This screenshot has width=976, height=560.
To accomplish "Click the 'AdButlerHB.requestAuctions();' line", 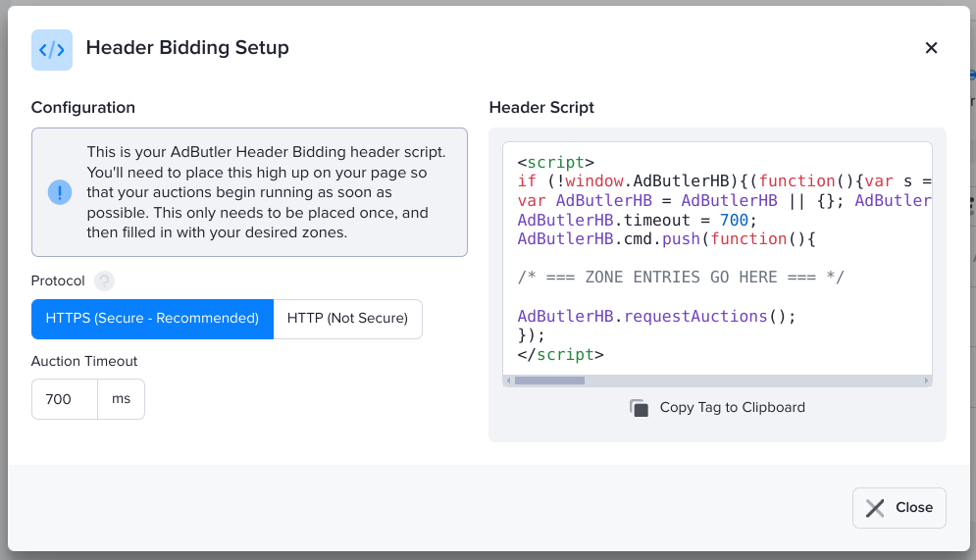I will [656, 317].
